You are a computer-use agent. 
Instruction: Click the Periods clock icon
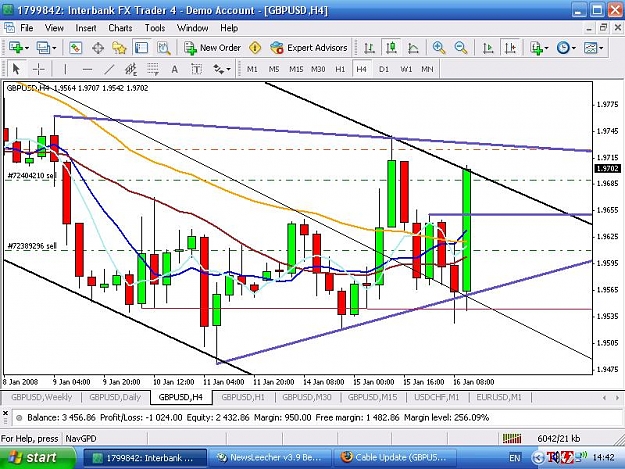563,48
